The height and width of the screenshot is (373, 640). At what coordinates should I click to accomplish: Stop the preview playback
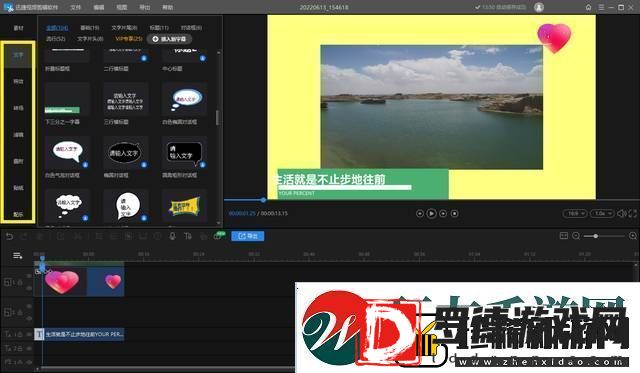pos(454,213)
